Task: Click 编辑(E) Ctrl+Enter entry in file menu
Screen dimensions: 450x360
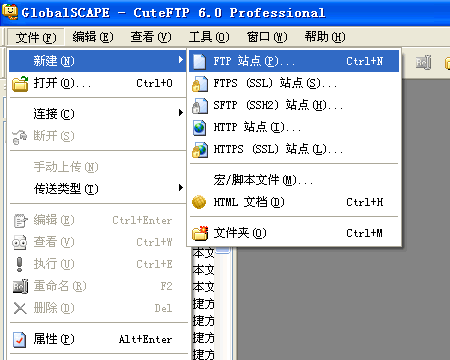Action: tap(97, 220)
